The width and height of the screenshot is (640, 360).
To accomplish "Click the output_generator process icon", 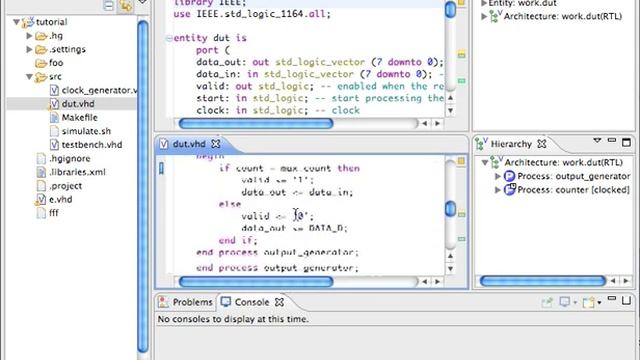I will (x=509, y=176).
